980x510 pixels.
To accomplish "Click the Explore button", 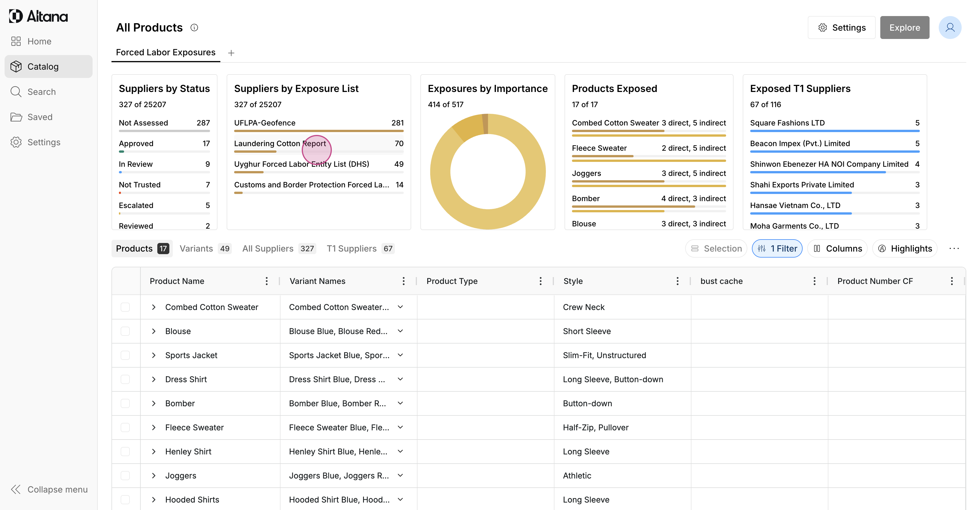I will pos(904,28).
